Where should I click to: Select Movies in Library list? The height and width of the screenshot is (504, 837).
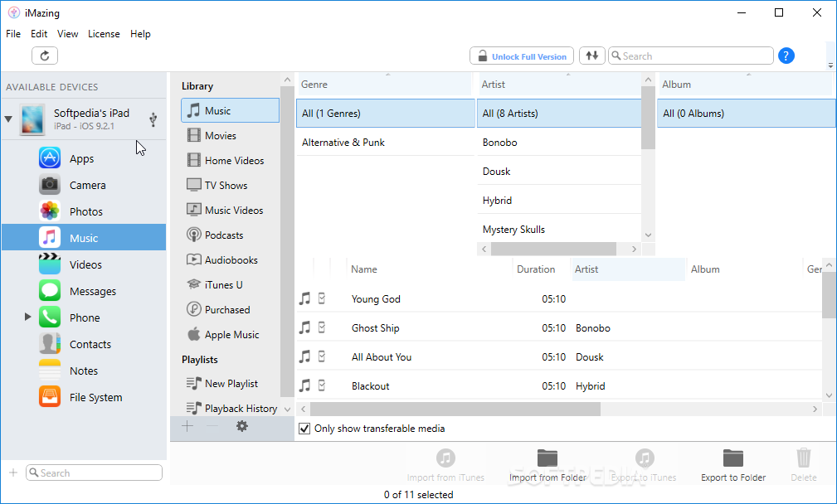[230, 135]
